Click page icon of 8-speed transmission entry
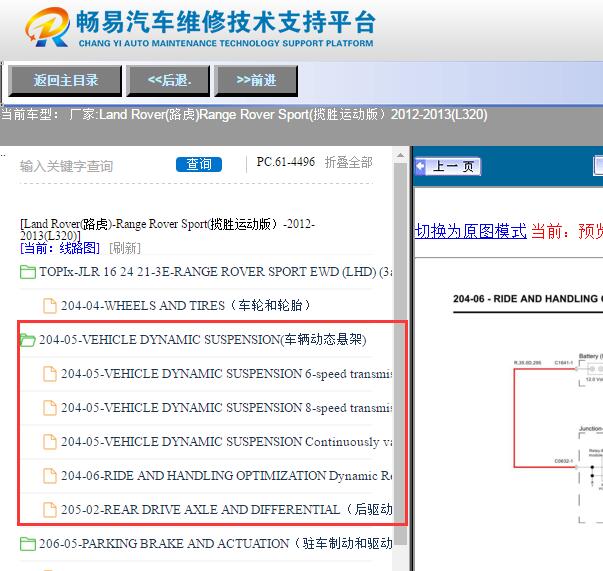Viewport: 603px width, 571px height. (x=50, y=408)
